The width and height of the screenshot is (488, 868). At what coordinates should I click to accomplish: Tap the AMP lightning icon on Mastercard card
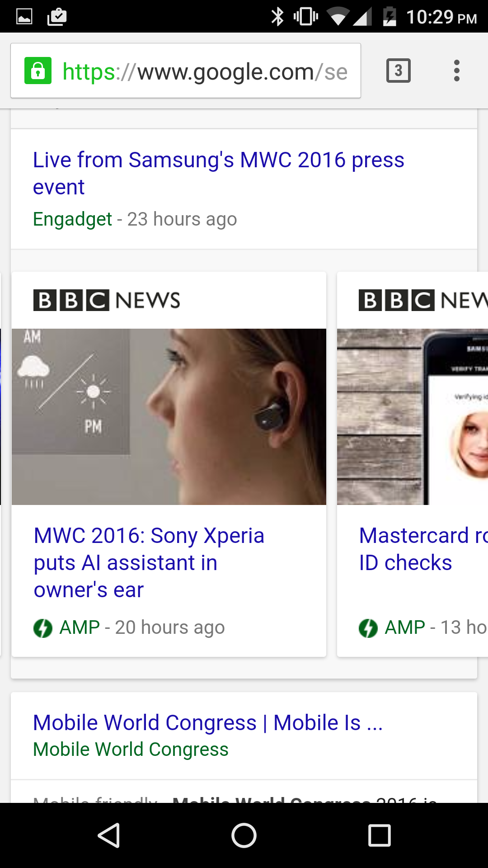point(368,628)
